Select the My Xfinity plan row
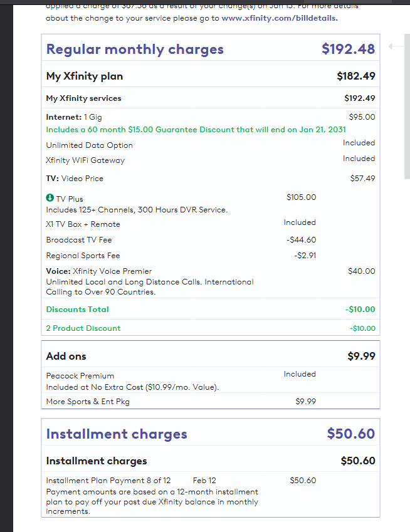Viewport: 410px width, 532px height. tap(85, 76)
